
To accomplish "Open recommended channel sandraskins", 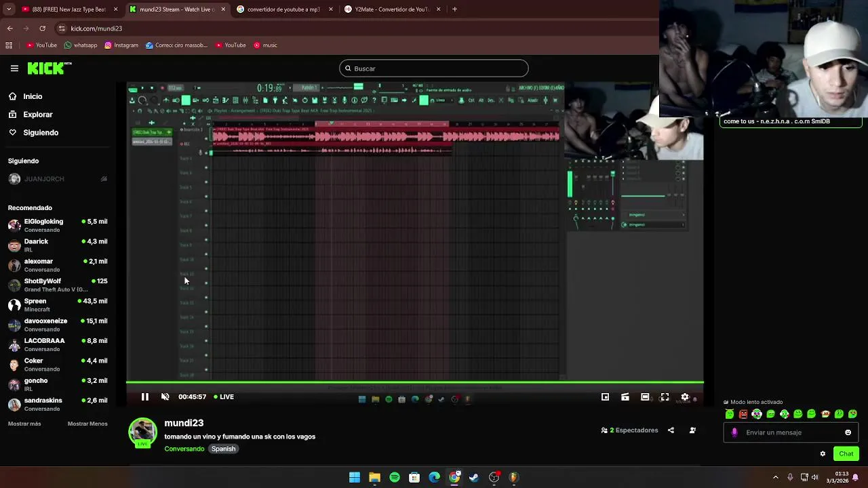I will [x=58, y=404].
